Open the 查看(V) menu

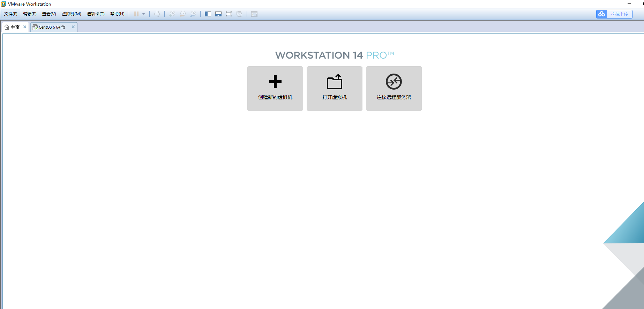coord(49,14)
